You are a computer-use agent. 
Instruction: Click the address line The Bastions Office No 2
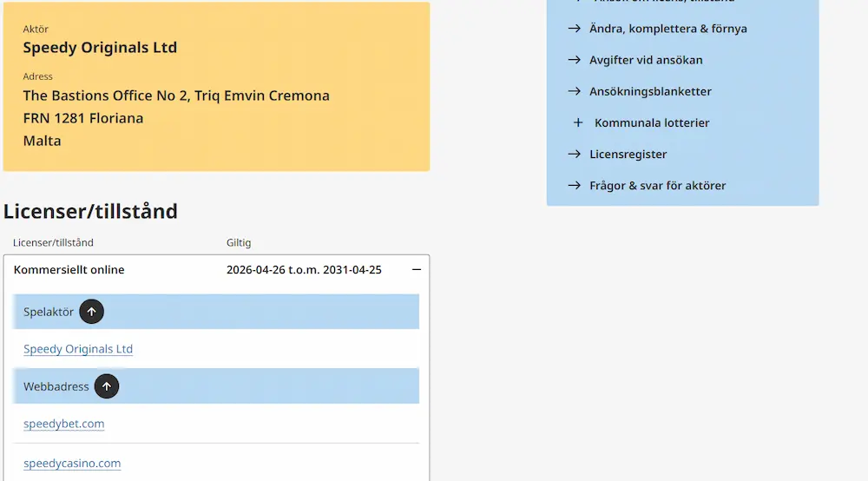176,96
